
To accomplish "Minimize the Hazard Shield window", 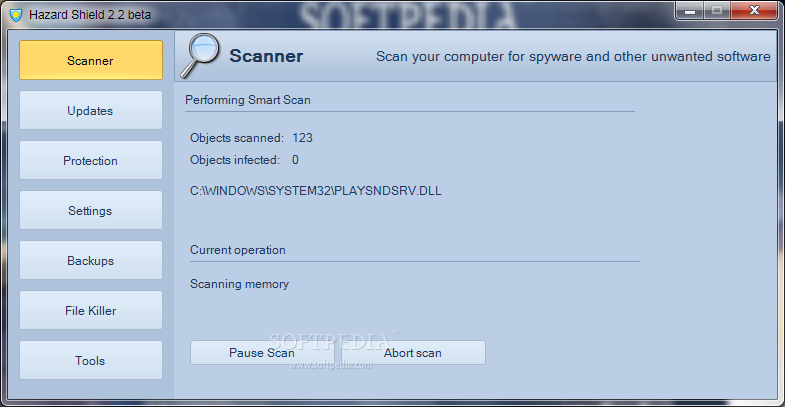I will pos(690,11).
